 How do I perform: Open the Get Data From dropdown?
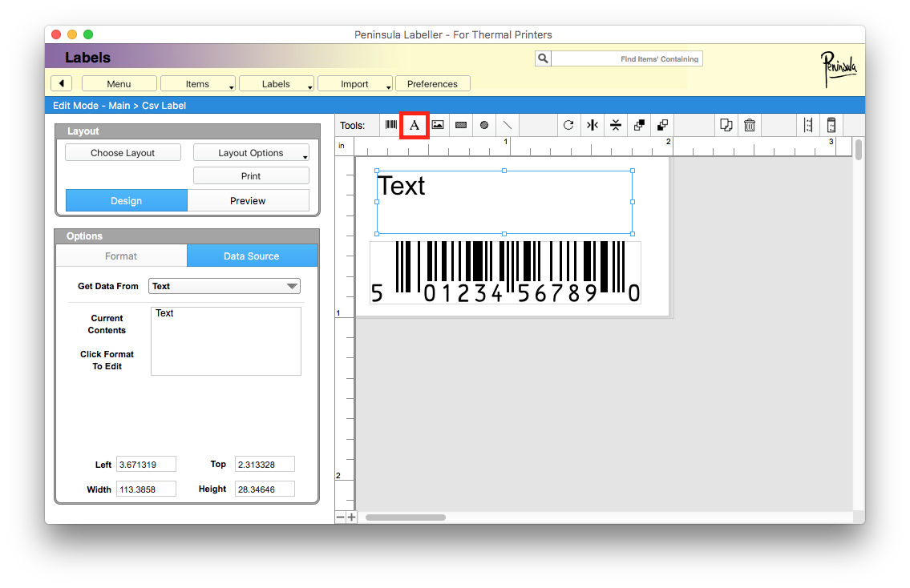click(x=224, y=286)
